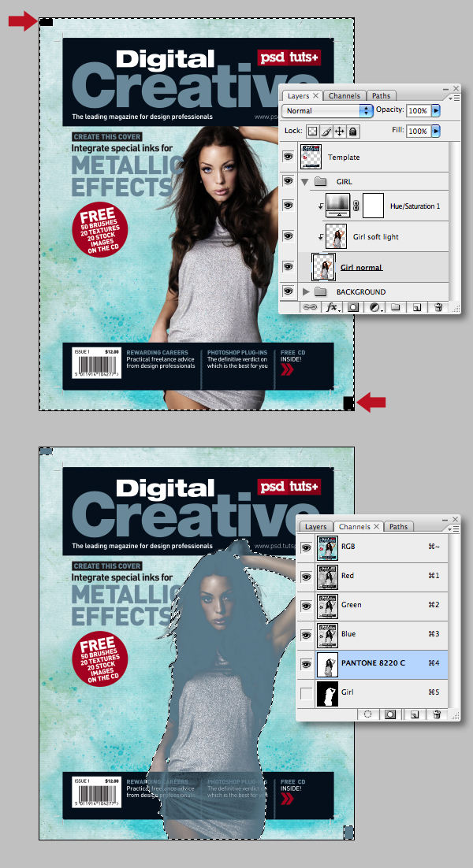Hide the PANTONE 8220 C channel
The width and height of the screenshot is (473, 868).
pos(307,664)
